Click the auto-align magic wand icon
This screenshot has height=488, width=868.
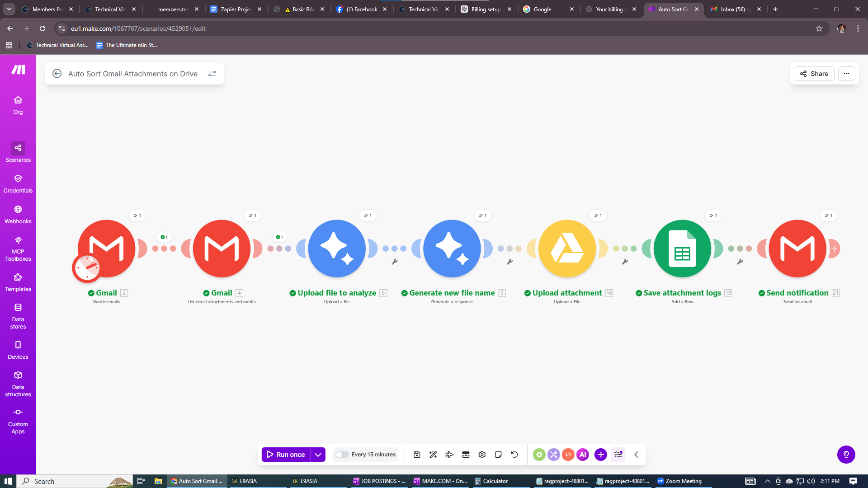433,455
